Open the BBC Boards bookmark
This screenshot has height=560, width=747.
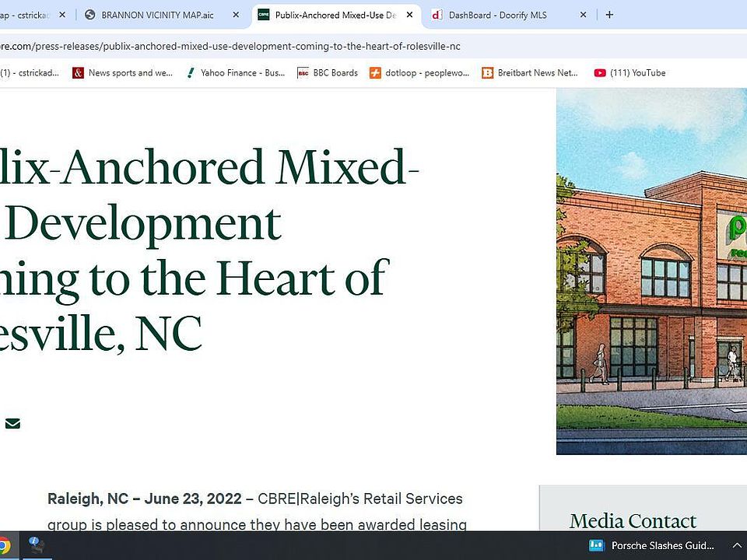(328, 73)
